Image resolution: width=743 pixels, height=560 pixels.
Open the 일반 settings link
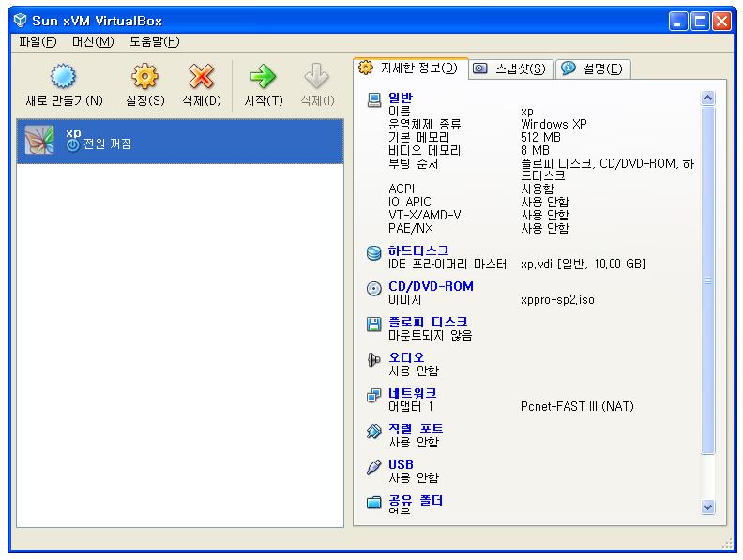(401, 98)
